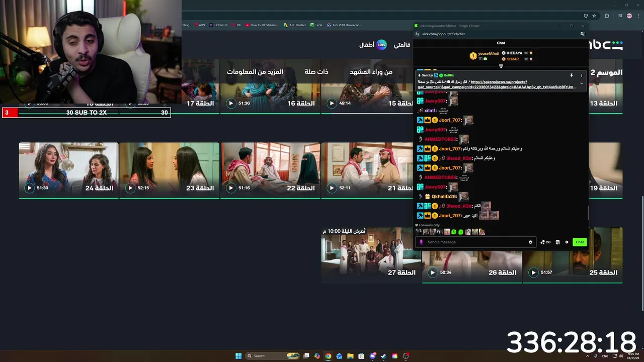Click Qkhalifa26 username in chat
This screenshot has width=644, height=362.
coord(444,197)
